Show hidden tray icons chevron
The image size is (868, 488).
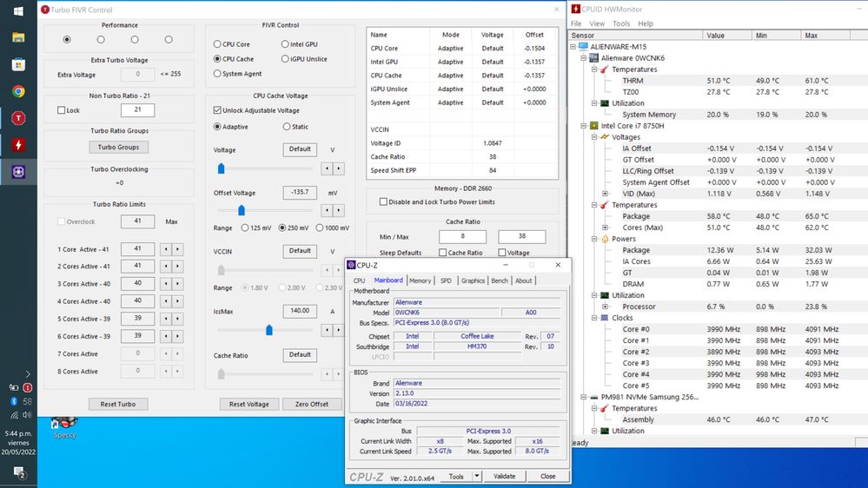tap(28, 374)
